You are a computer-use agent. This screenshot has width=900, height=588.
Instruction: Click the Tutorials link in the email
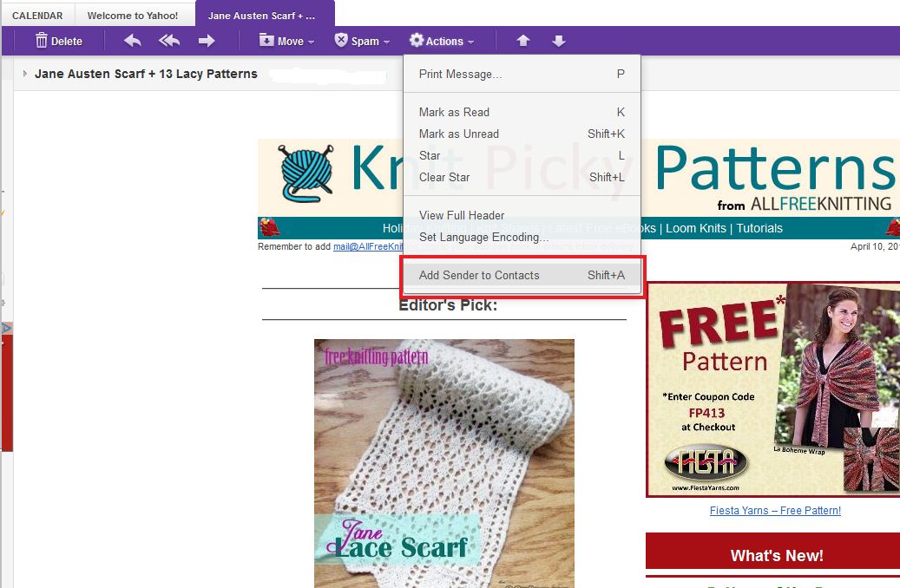tap(759, 228)
